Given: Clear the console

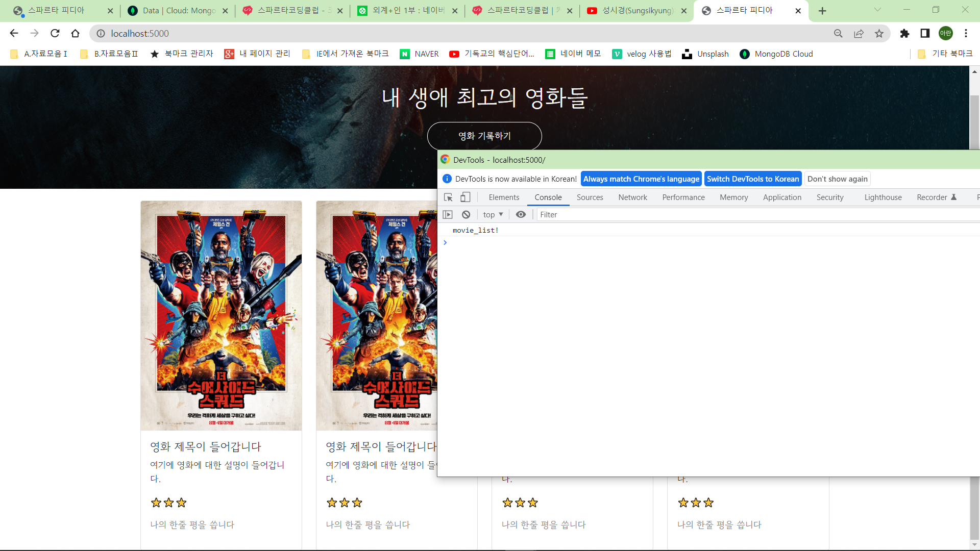Looking at the screenshot, I should click(x=466, y=215).
